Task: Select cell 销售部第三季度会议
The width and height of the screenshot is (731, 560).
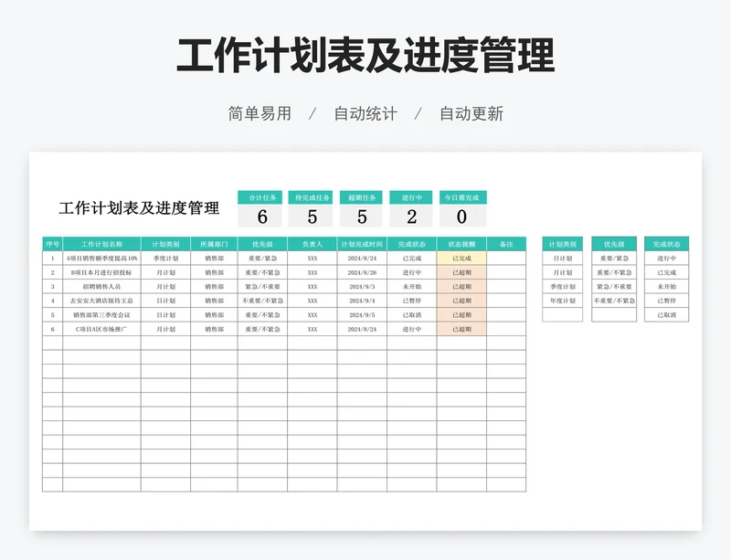Action: (x=101, y=315)
